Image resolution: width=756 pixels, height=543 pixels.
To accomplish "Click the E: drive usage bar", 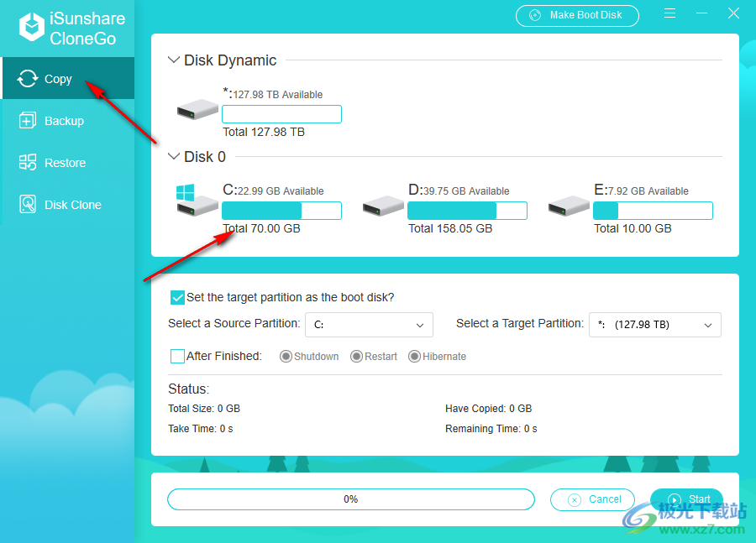I will tap(653, 211).
